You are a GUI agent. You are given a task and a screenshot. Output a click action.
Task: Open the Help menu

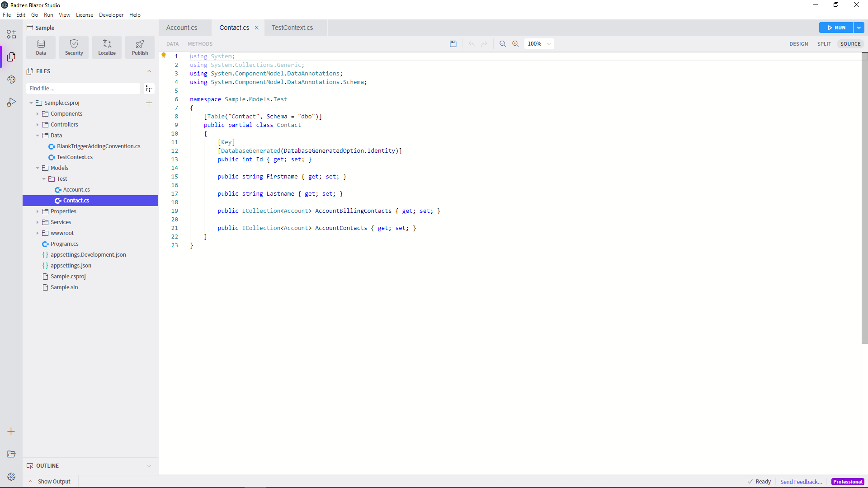[x=135, y=15]
